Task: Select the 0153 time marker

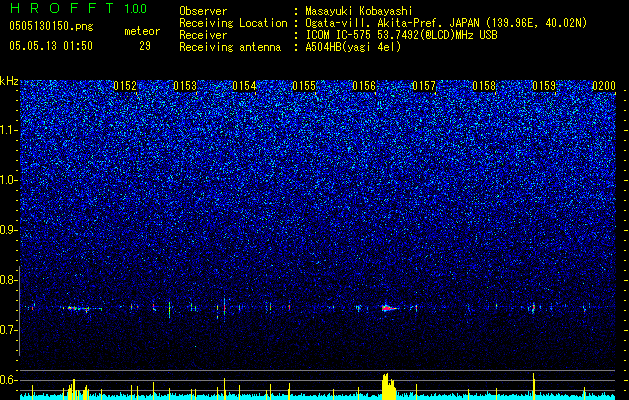Action: click(185, 86)
